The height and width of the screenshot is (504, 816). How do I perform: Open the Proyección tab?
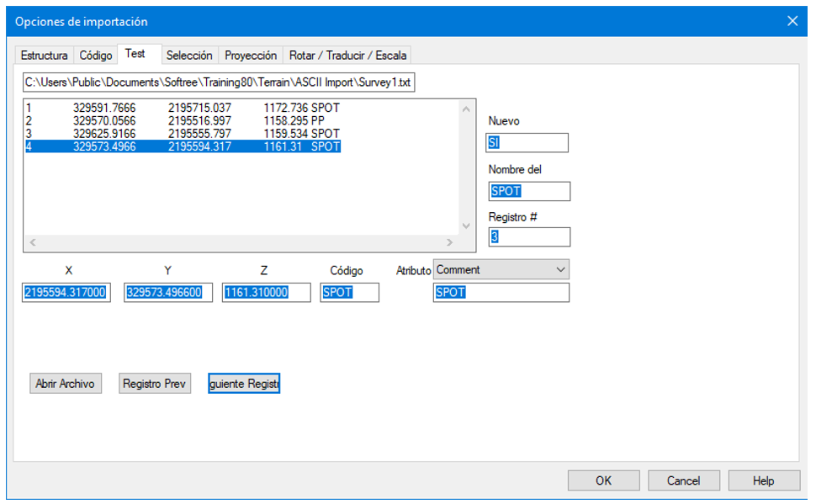coord(251,56)
